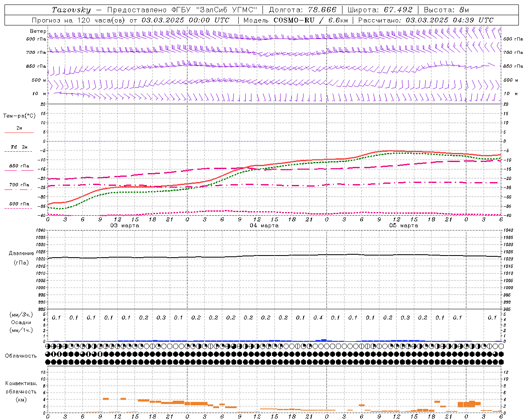Screen dimensions: 525x420
Task: Click the 04 марта date label
Action: [264, 226]
